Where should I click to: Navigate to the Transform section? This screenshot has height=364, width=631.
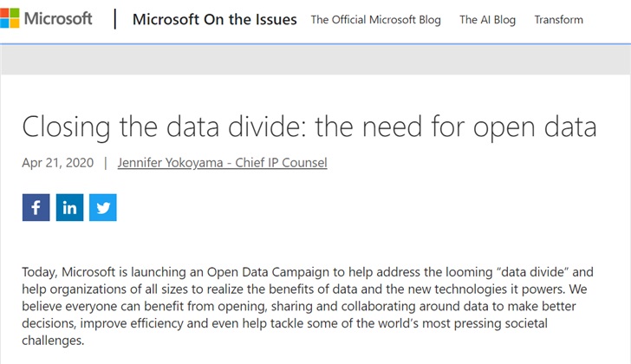pyautogui.click(x=558, y=19)
